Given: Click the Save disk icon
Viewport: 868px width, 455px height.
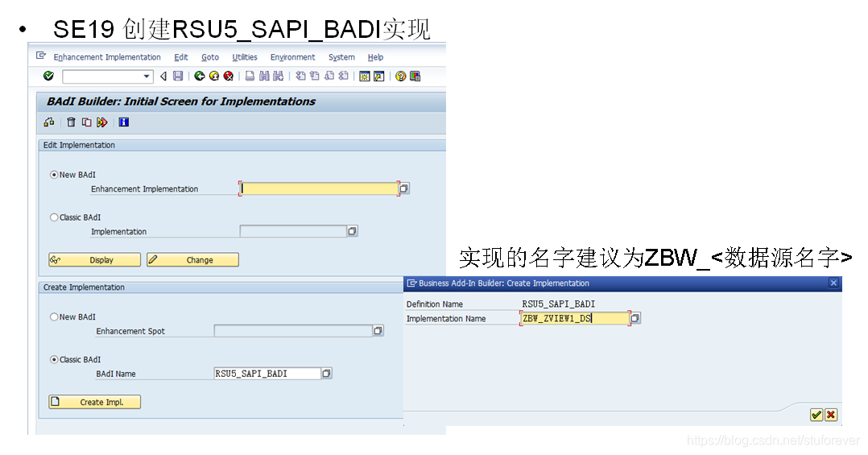Looking at the screenshot, I should (178, 76).
